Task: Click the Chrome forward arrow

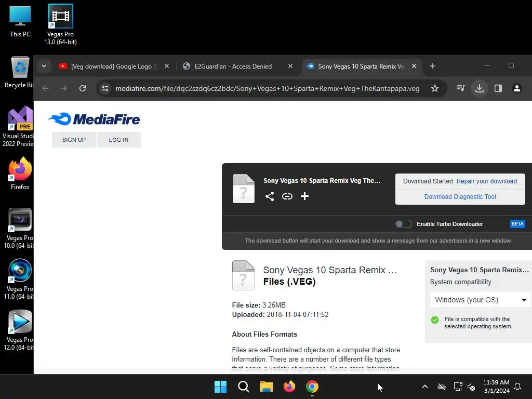Action: tap(64, 88)
